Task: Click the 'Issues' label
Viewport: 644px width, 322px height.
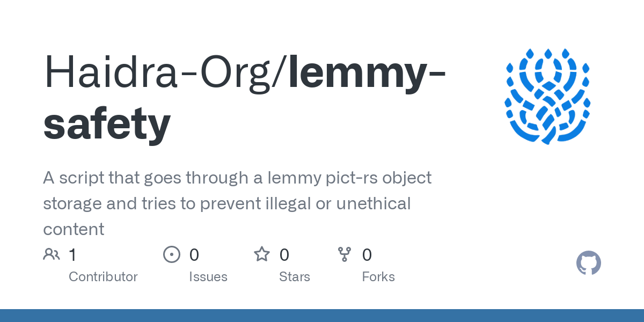Action: point(208,277)
